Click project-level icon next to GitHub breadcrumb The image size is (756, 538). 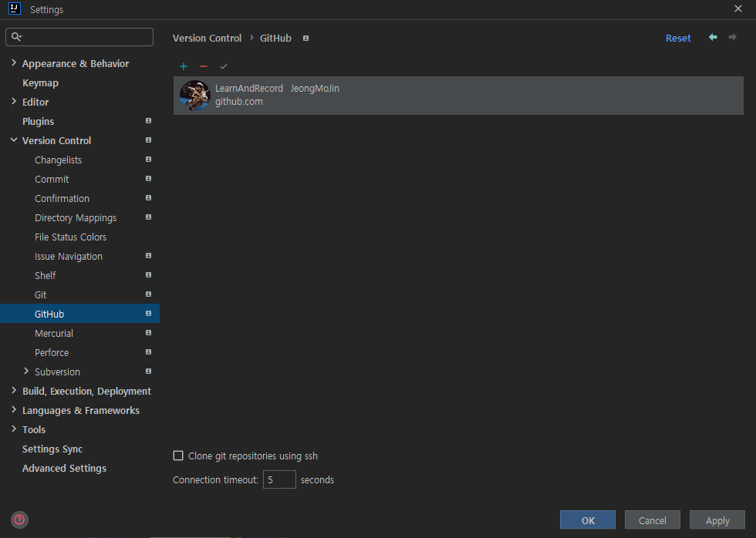305,38
